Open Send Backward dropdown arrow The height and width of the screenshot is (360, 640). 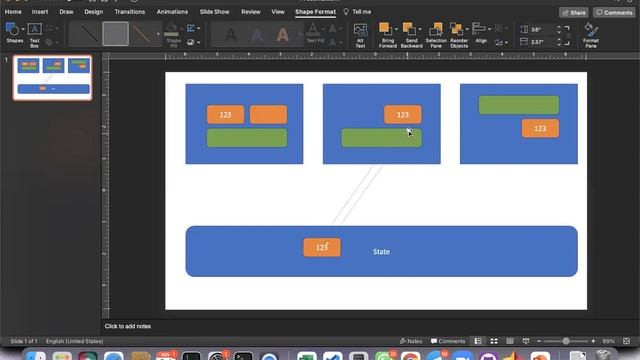(420, 29)
